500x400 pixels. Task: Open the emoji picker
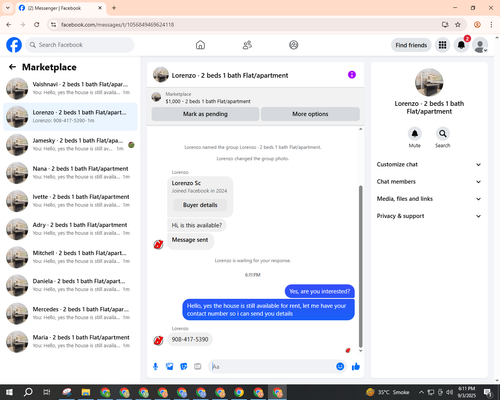click(x=340, y=366)
